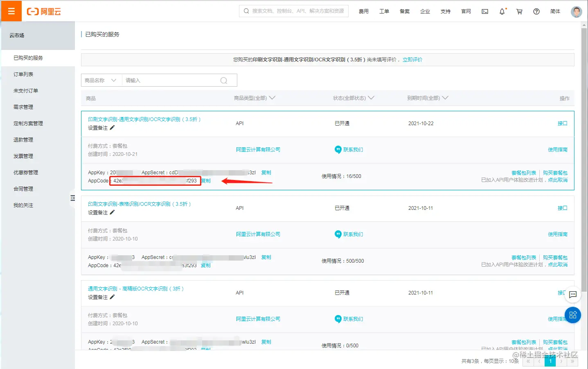
Task: Click the 立即评价 link in the notice bar
Action: [x=412, y=60]
